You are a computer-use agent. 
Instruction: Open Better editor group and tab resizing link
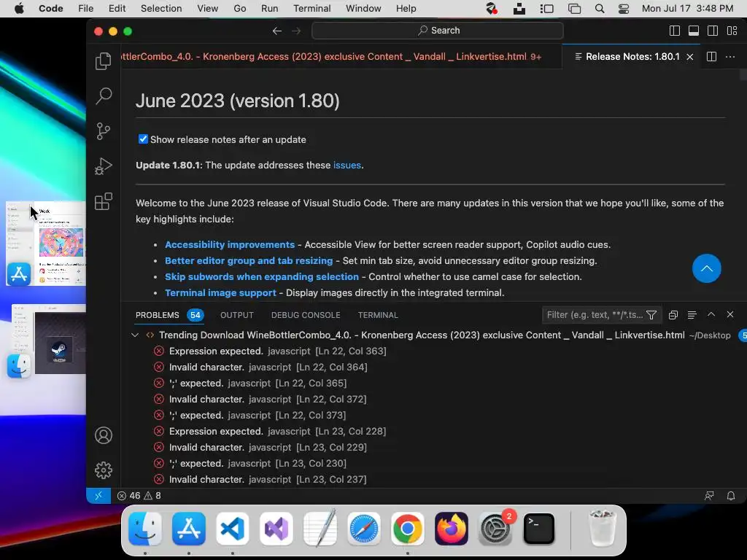249,261
